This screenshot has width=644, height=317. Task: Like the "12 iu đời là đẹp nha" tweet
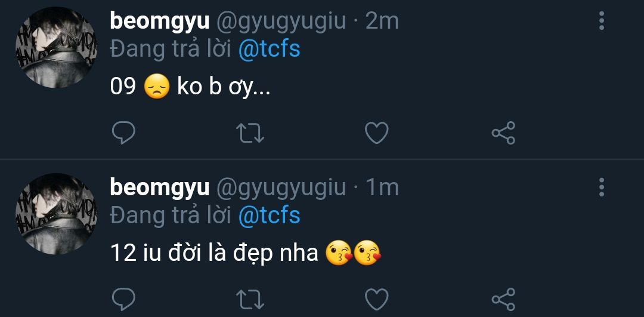(x=376, y=298)
